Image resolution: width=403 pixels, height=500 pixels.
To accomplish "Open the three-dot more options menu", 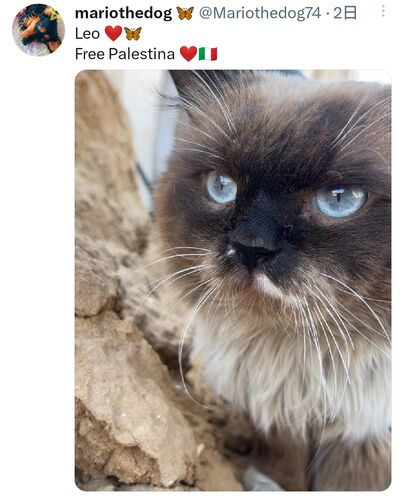I will click(x=383, y=12).
